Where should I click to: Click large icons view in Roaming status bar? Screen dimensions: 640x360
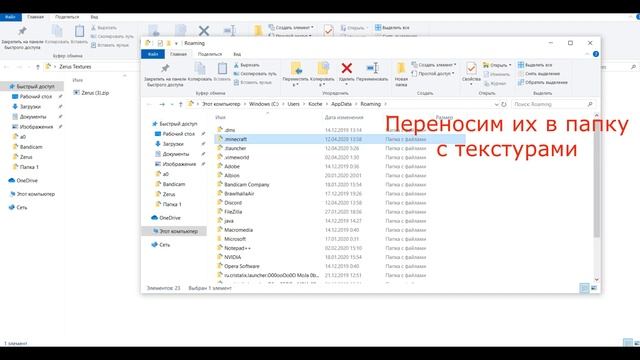594,288
